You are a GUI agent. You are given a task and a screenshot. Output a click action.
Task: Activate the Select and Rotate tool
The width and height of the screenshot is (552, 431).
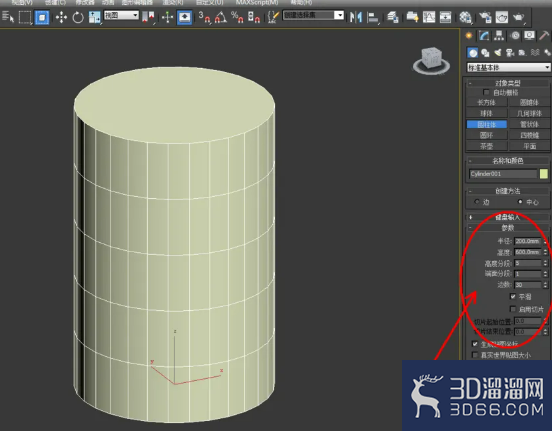(x=78, y=17)
